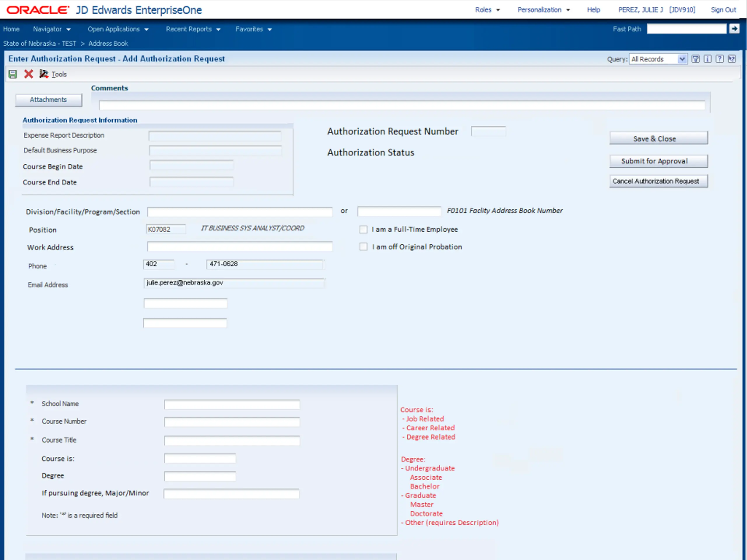Click the green Save disk icon

[13, 74]
